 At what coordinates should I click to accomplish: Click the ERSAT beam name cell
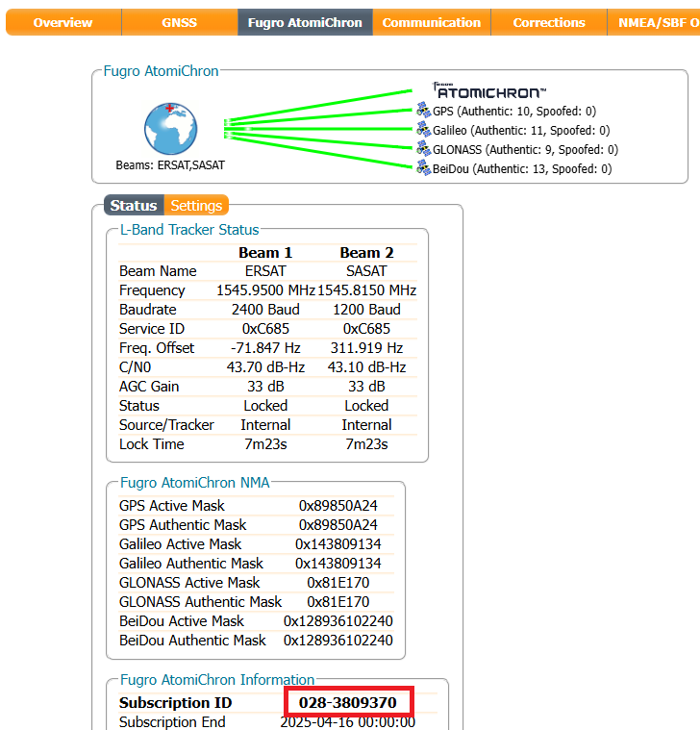265,271
